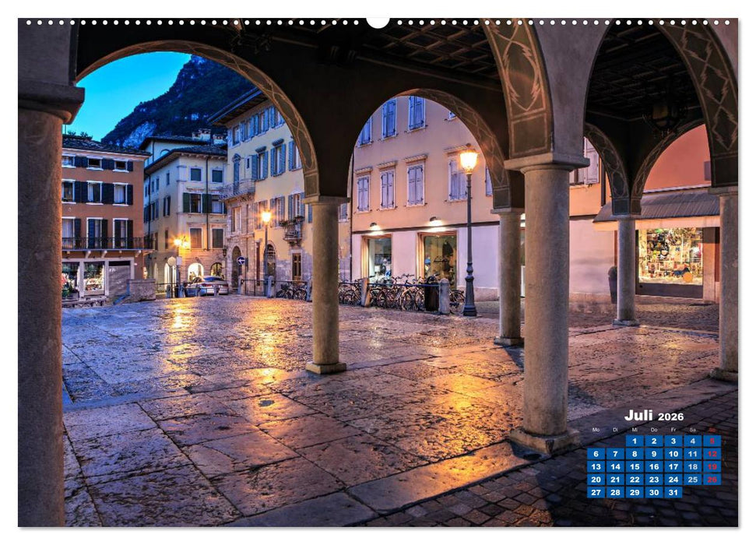Click the blue date cell 10
This screenshot has width=756, height=545.
point(673,454)
